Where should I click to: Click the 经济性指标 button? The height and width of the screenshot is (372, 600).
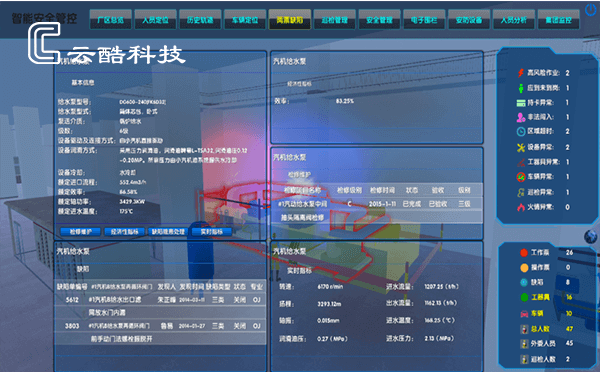click(124, 232)
